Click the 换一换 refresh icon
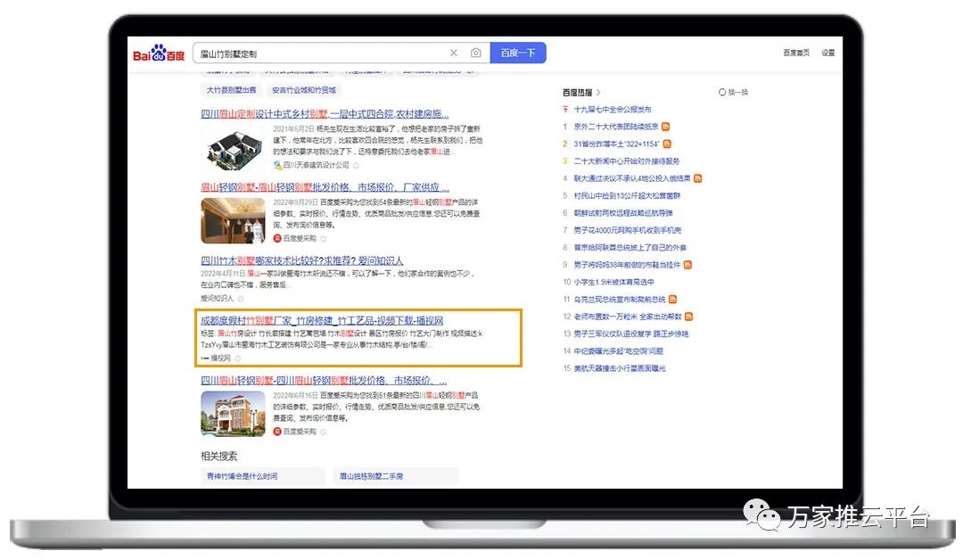Viewport: 963px width, 560px height. pos(722,92)
